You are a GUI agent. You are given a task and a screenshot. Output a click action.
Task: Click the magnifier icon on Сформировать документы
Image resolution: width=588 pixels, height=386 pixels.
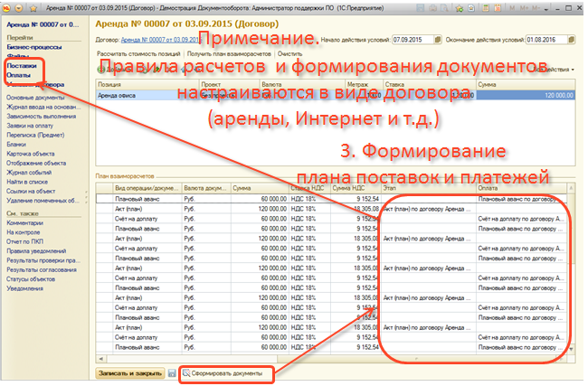click(187, 372)
